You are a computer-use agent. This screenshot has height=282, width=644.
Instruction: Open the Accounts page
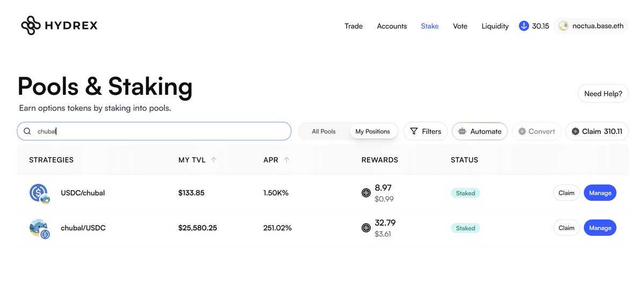392,26
